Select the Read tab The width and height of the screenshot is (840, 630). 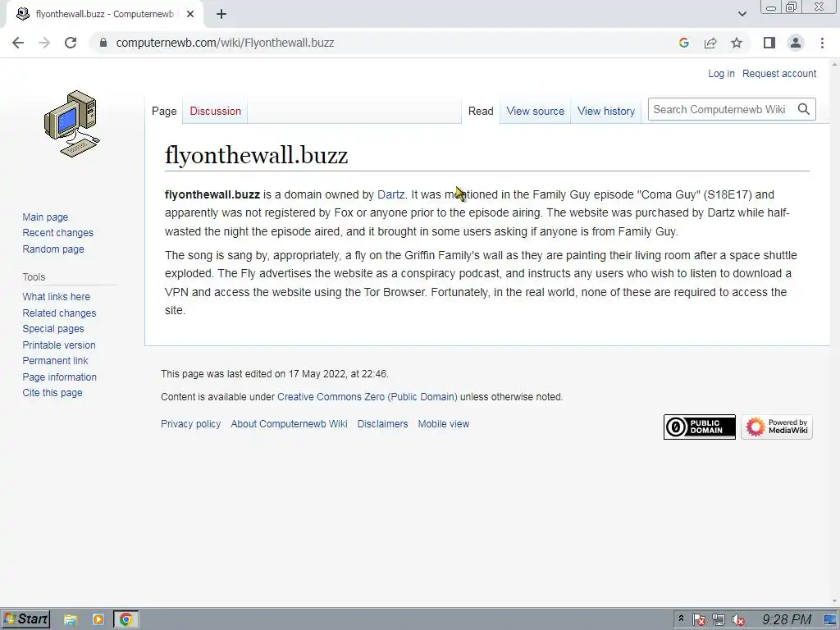pos(481,111)
